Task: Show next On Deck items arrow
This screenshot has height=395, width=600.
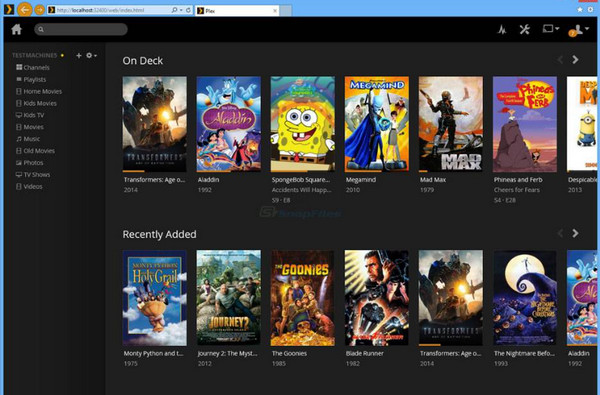Action: point(575,60)
